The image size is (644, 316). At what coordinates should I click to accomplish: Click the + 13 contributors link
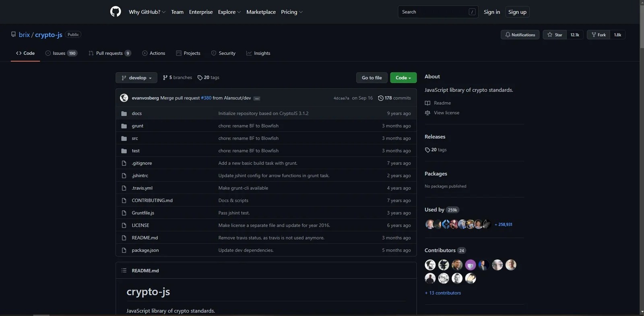443,293
